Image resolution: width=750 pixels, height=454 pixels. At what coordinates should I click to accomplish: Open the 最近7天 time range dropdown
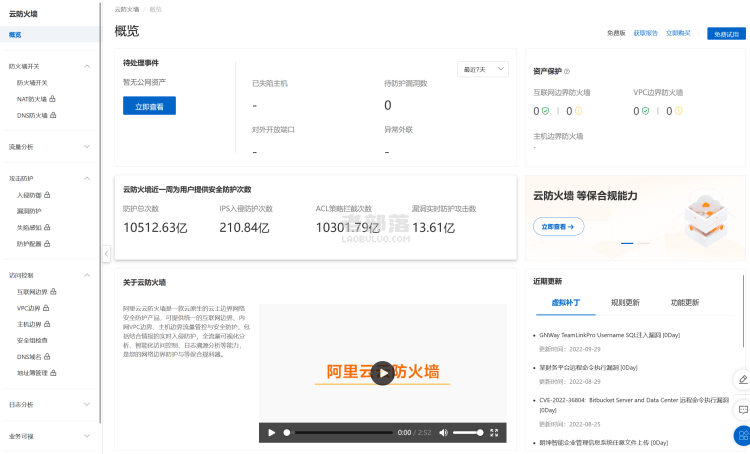[483, 69]
